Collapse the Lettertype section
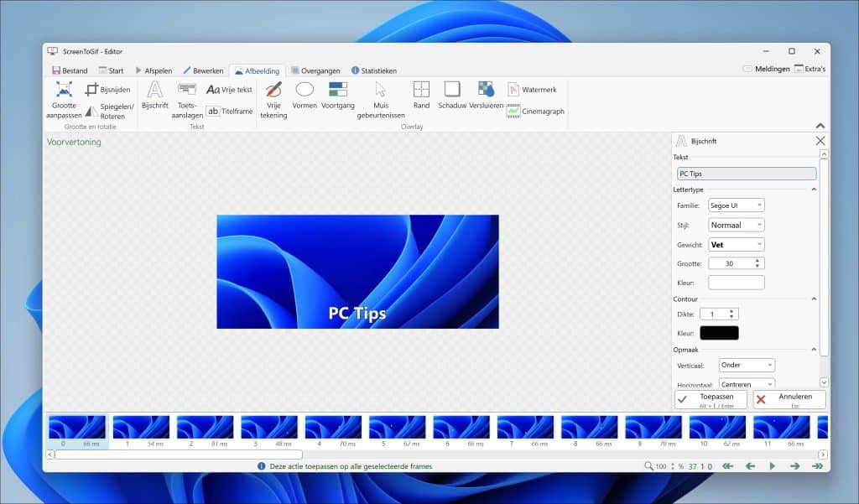The image size is (859, 504). (814, 190)
